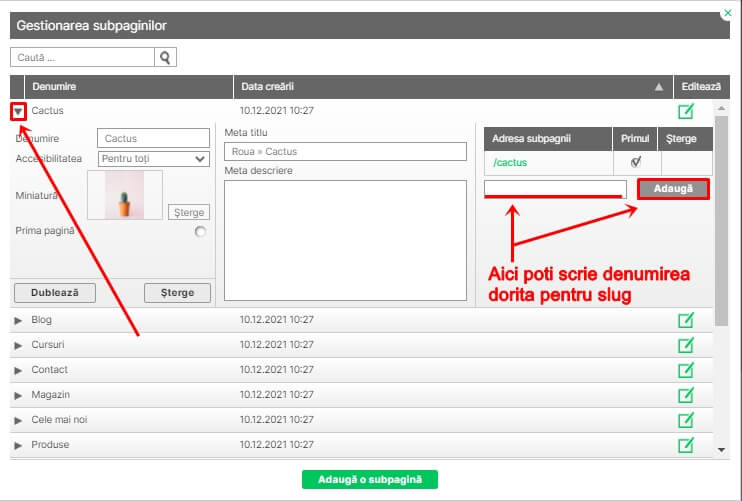Open the Accesibilitatea dropdown
742x501 pixels.
point(153,158)
